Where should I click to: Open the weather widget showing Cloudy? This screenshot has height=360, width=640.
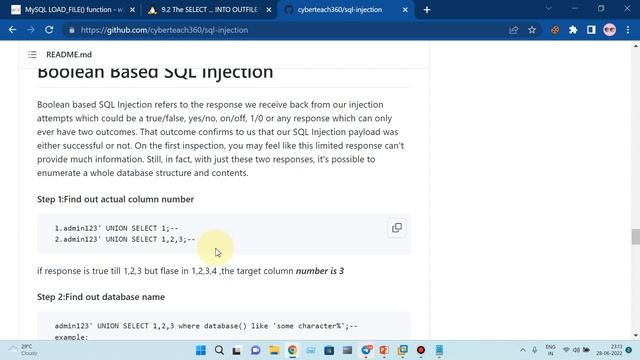click(24, 350)
